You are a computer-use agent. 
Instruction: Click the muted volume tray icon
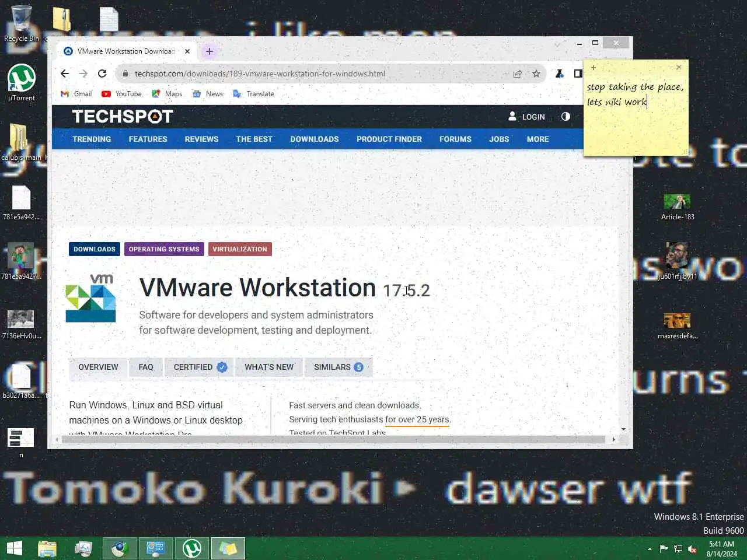692,548
